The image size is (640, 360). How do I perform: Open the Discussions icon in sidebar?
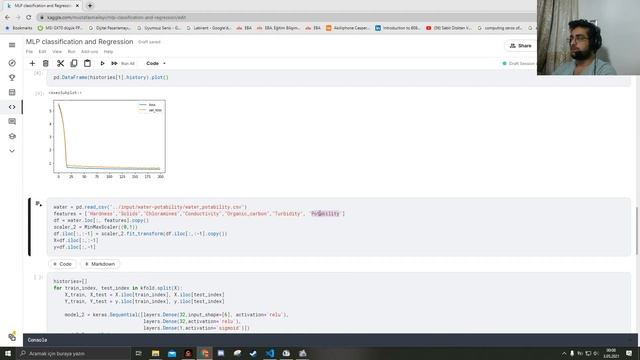[12, 122]
